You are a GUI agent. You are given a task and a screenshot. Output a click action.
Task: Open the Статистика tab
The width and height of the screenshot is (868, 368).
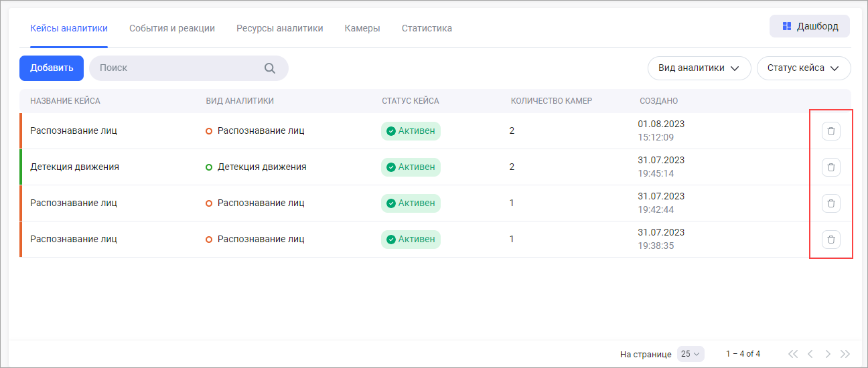pos(427,28)
